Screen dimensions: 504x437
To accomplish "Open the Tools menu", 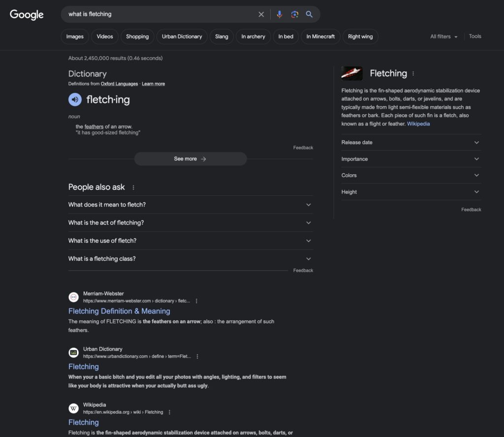I will [x=475, y=36].
